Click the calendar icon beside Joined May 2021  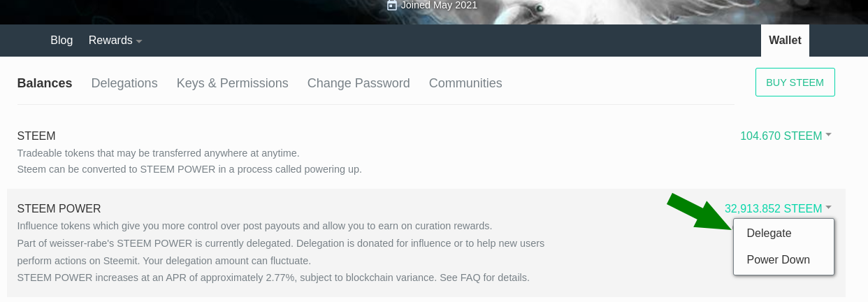(392, 5)
